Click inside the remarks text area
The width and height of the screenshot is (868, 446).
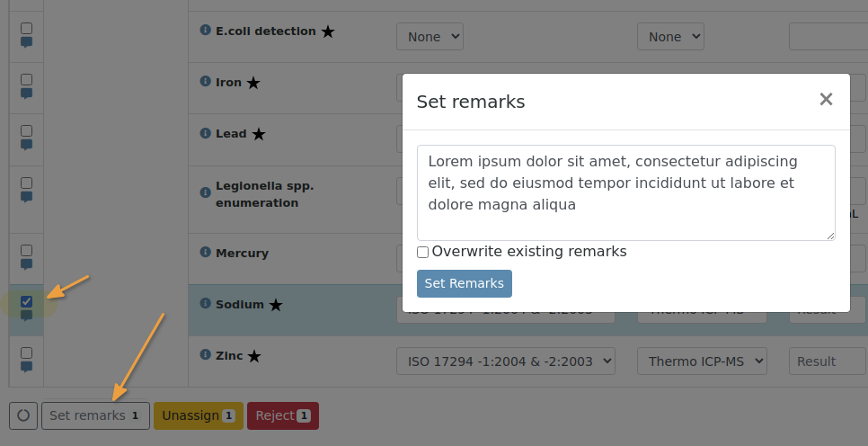[625, 192]
